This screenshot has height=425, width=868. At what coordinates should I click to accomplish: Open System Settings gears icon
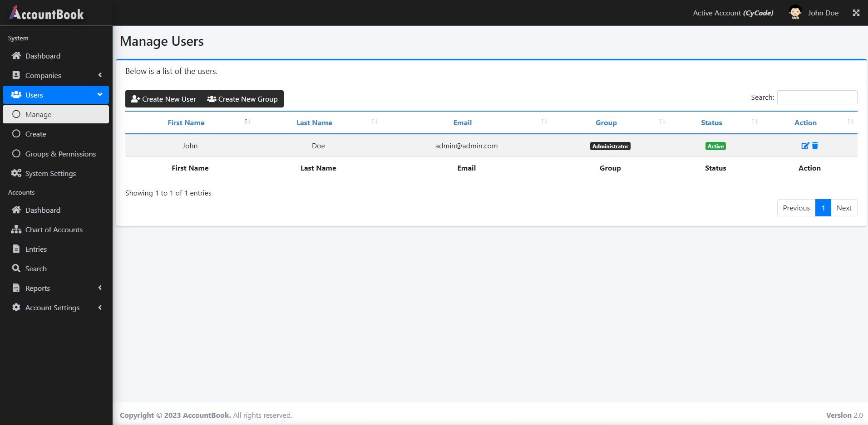coord(16,173)
